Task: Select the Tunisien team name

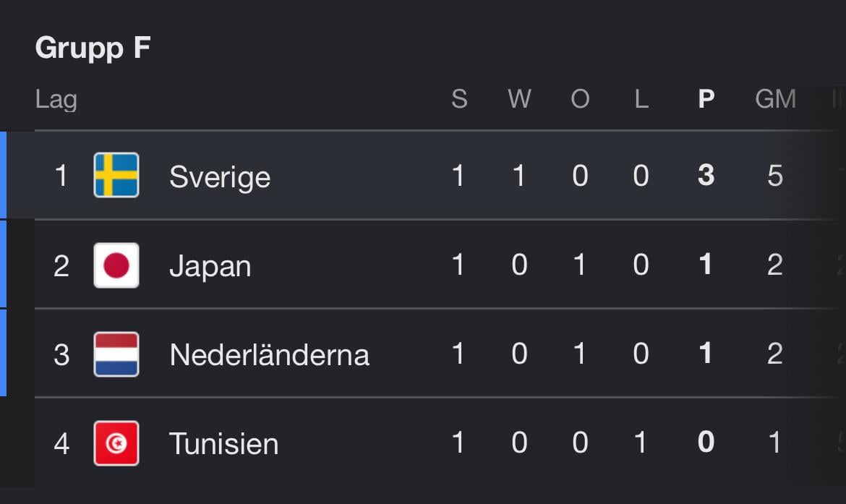Action: pyautogui.click(x=224, y=444)
